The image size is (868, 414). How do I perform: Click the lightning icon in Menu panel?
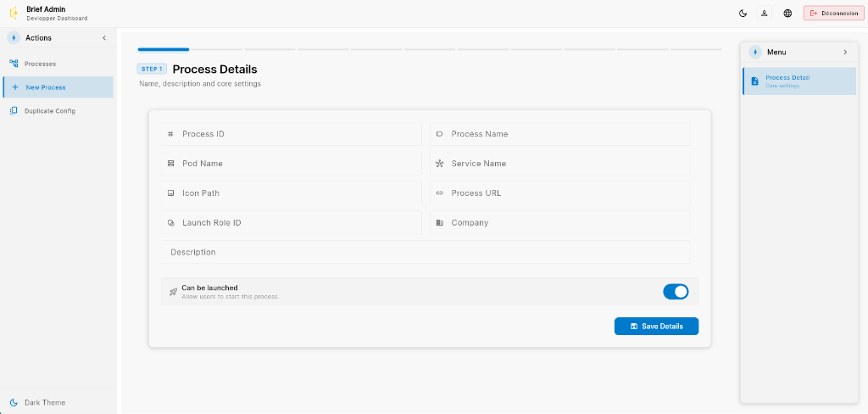(755, 52)
